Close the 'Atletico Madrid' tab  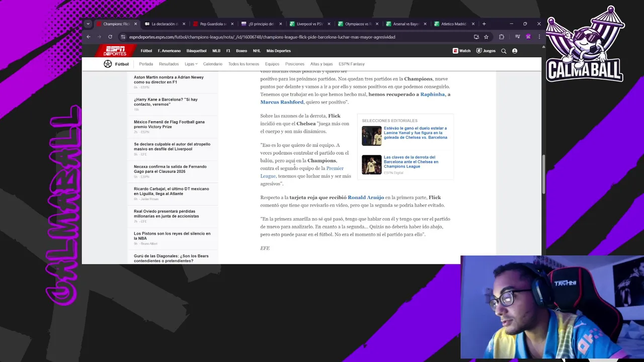(x=473, y=24)
